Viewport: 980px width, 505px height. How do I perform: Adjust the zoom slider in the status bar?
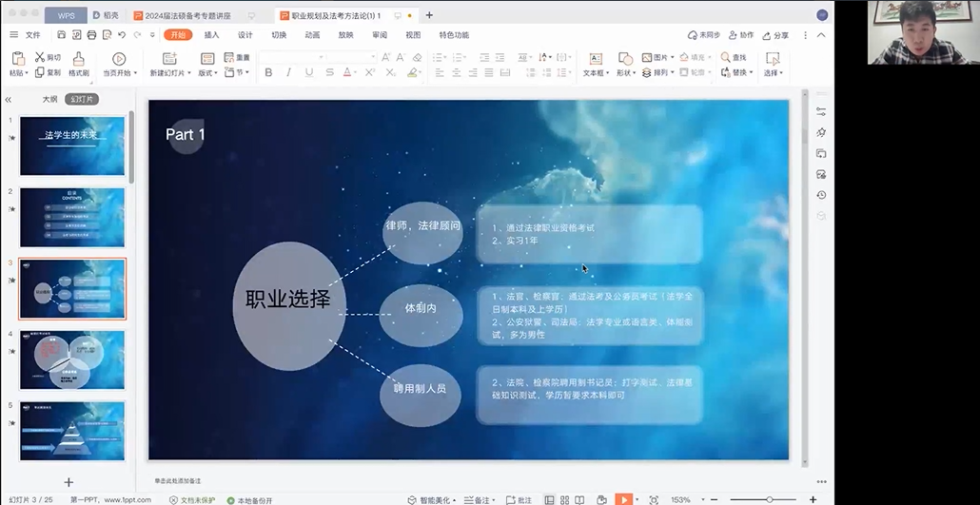[769, 499]
